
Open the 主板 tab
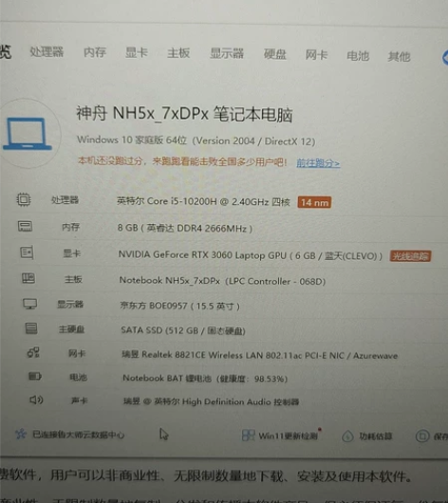(x=178, y=53)
